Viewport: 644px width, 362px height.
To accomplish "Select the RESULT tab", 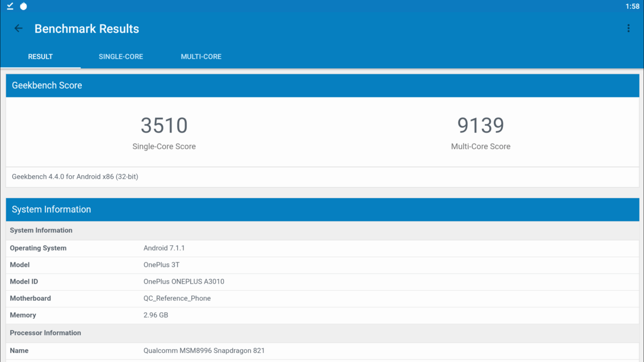I will pos(40,57).
